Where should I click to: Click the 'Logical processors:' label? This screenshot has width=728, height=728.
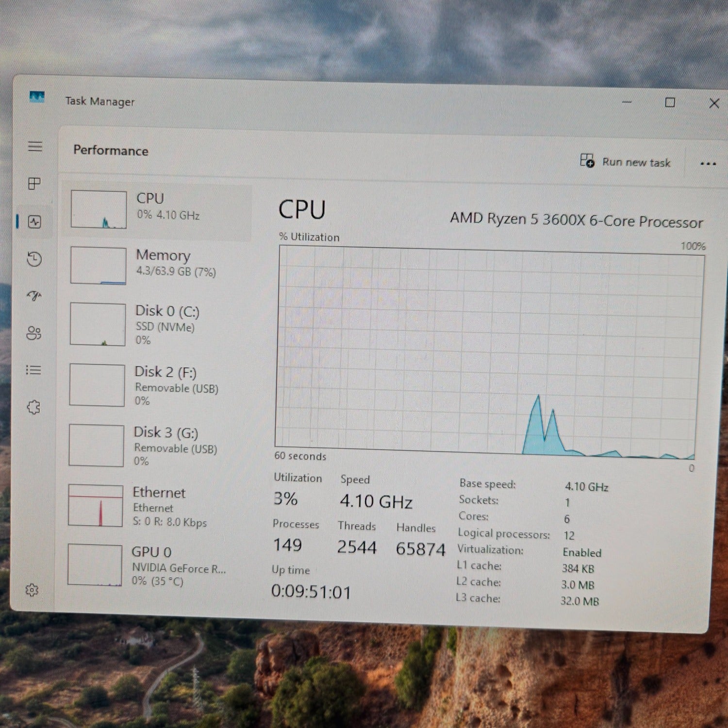point(504,533)
